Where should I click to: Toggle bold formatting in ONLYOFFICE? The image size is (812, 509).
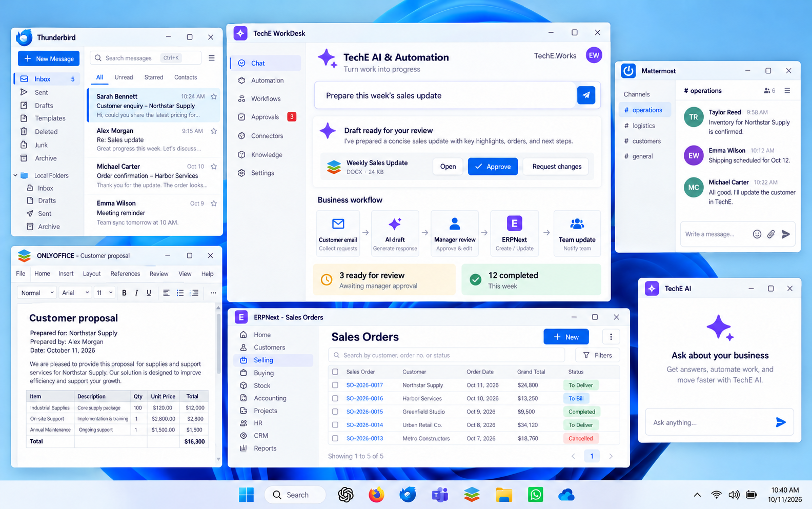pyautogui.click(x=124, y=293)
